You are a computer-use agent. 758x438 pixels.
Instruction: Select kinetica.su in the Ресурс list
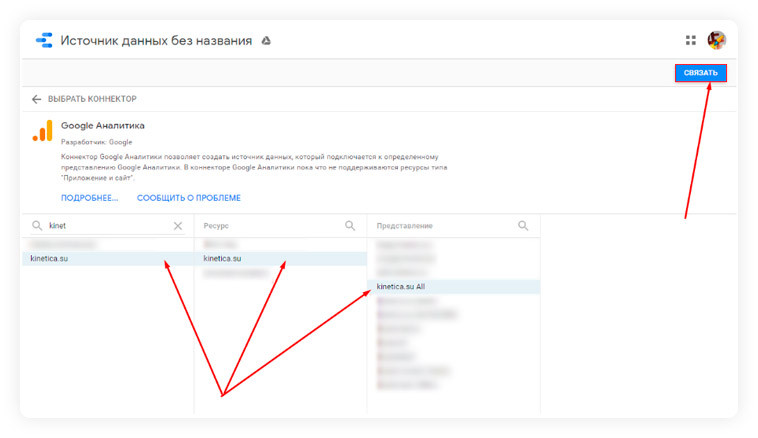click(281, 259)
